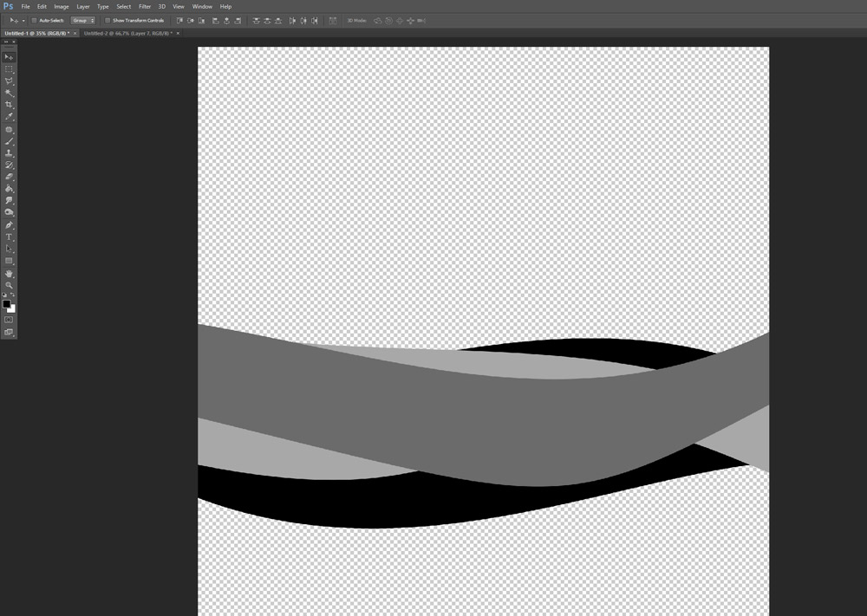
Task: Enable the Auto-Select checkbox
Action: [34, 20]
